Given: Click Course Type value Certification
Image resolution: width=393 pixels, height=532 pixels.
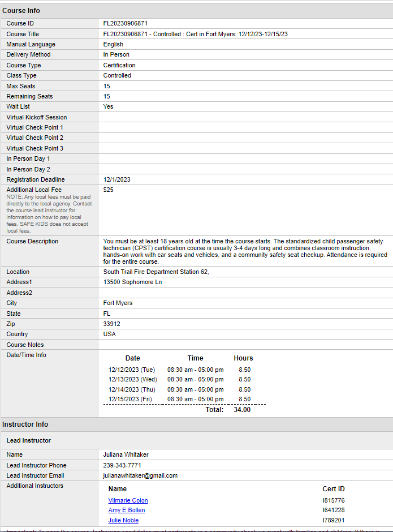Looking at the screenshot, I should 119,65.
